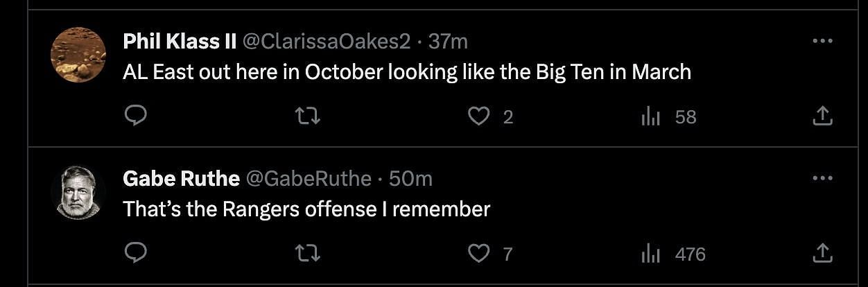View analytics for the 58-view tweet

point(650,117)
